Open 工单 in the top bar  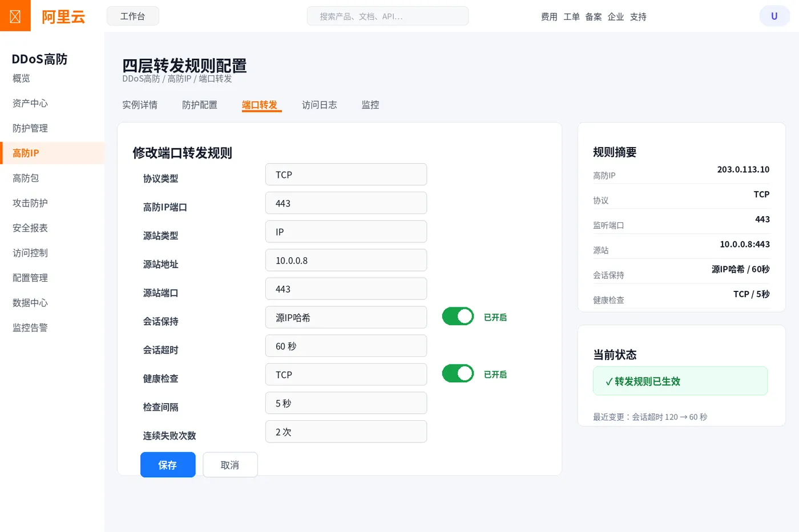[571, 17]
